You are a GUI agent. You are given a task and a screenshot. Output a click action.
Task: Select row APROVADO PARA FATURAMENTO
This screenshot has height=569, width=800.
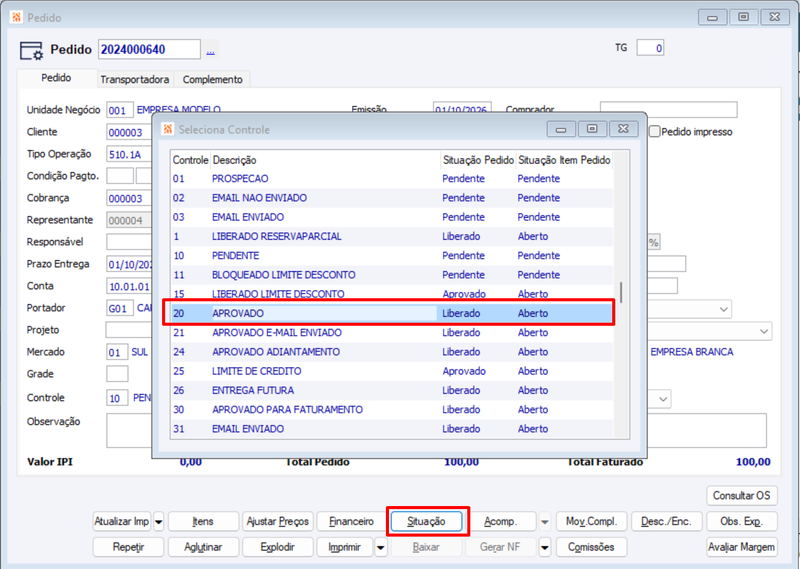[x=392, y=410]
